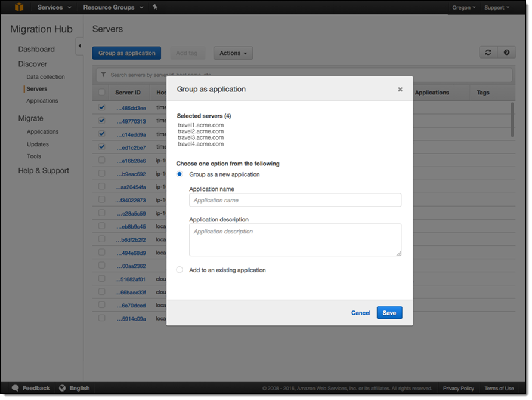Viewport: 532px width, 400px height.
Task: Click the Application name input field
Action: (x=295, y=201)
